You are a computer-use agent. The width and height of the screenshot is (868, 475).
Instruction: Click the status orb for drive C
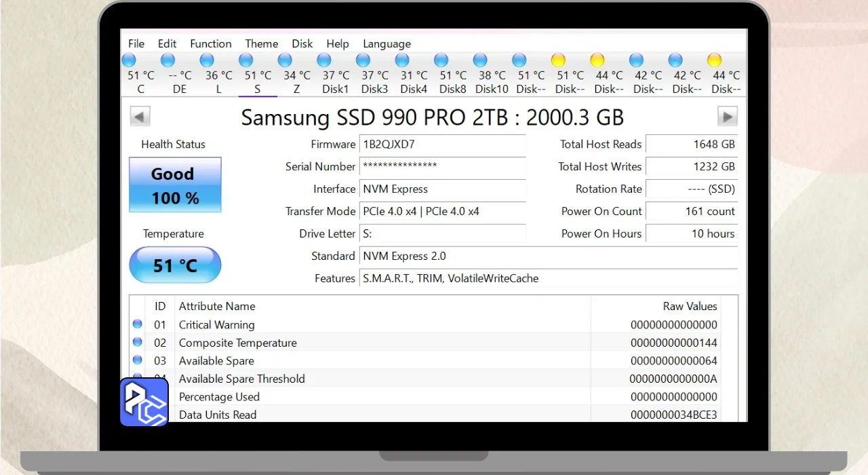pos(129,60)
